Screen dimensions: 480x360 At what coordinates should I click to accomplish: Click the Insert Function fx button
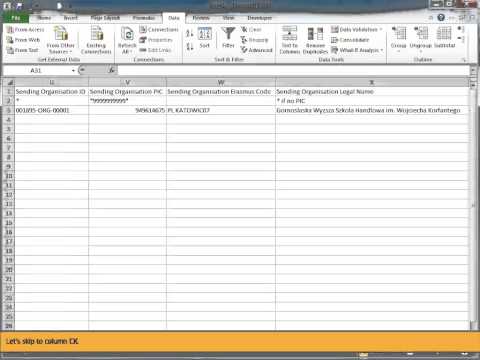click(x=111, y=70)
